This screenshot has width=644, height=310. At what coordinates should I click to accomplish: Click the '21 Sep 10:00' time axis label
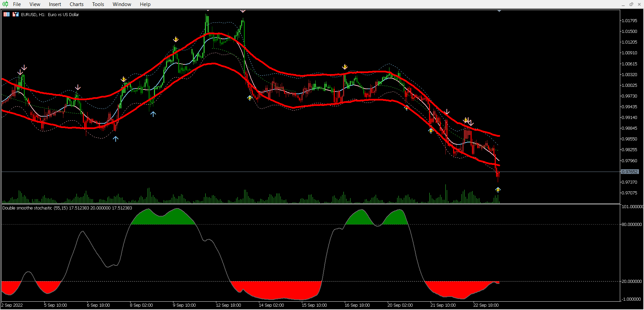443,305
